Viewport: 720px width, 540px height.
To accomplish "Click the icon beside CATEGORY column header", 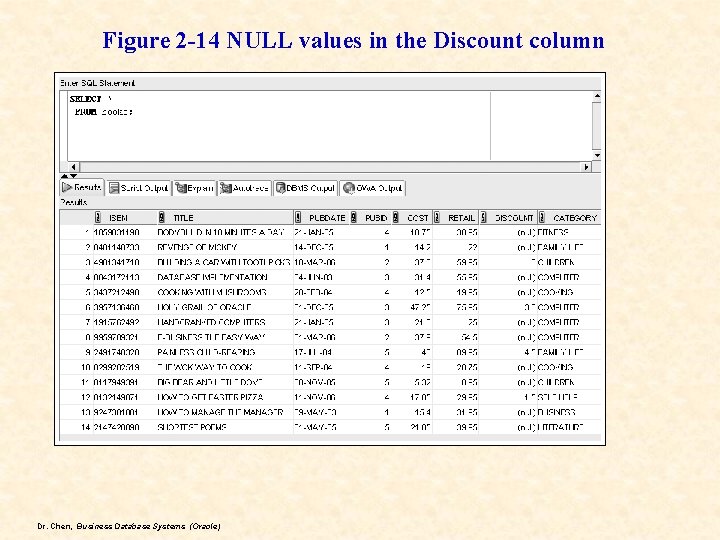I will coord(542,217).
